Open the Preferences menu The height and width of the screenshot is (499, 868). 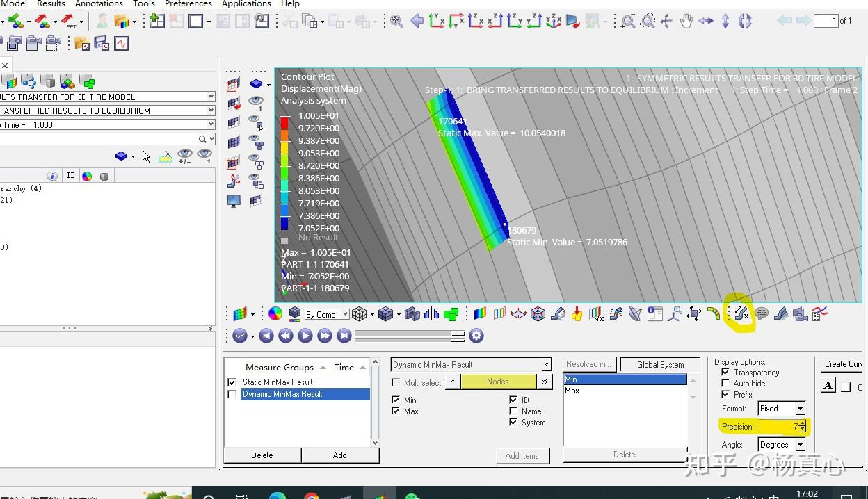pos(188,4)
